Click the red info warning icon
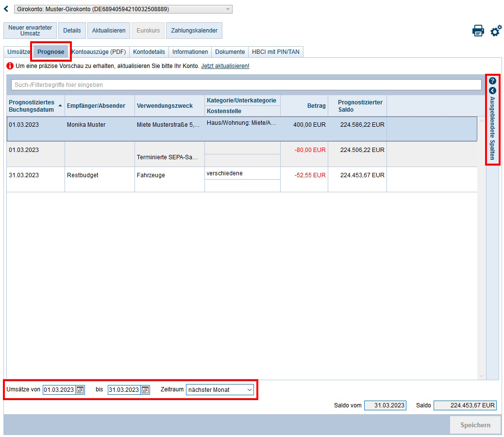 point(10,66)
